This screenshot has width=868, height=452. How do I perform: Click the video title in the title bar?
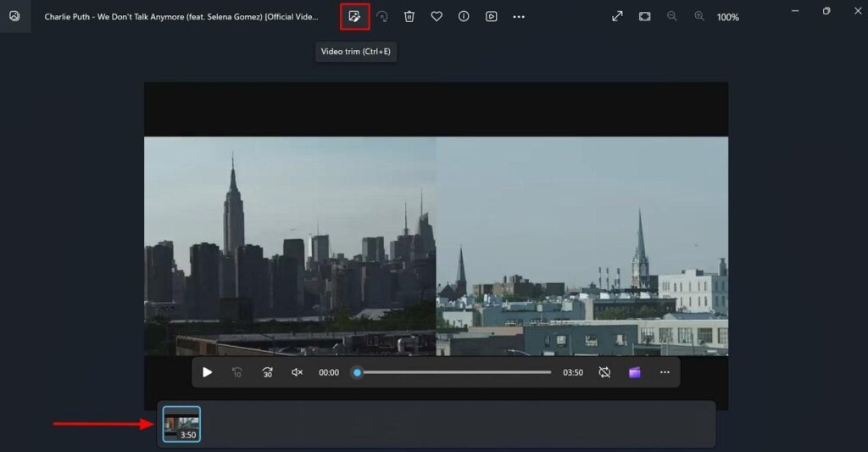tap(181, 17)
